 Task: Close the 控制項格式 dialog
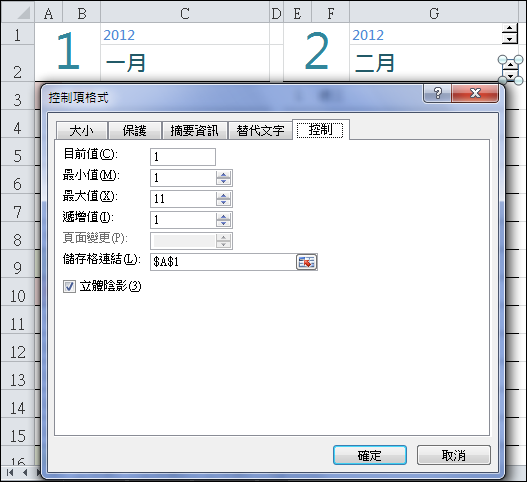pyautogui.click(x=475, y=93)
